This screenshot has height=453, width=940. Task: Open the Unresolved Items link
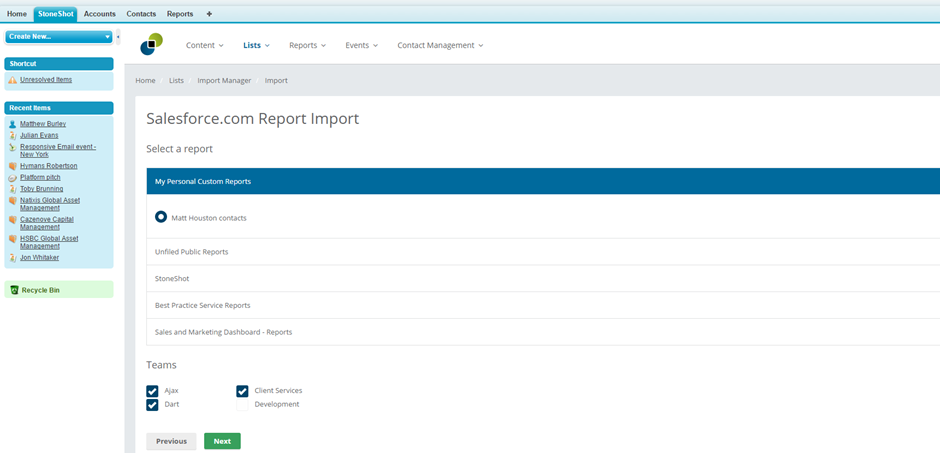click(46, 80)
